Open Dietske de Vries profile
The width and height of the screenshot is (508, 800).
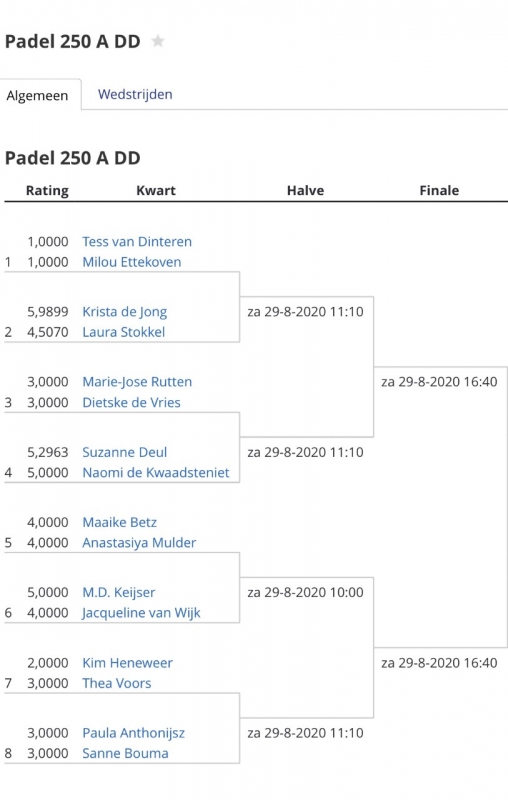[x=132, y=403]
